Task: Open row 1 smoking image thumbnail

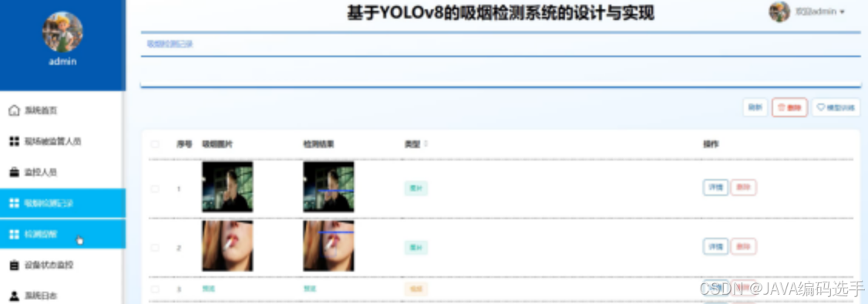Action: [227, 187]
